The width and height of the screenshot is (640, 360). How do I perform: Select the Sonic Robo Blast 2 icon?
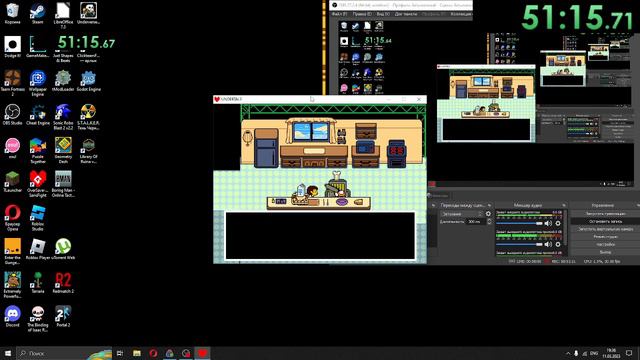[x=63, y=117]
